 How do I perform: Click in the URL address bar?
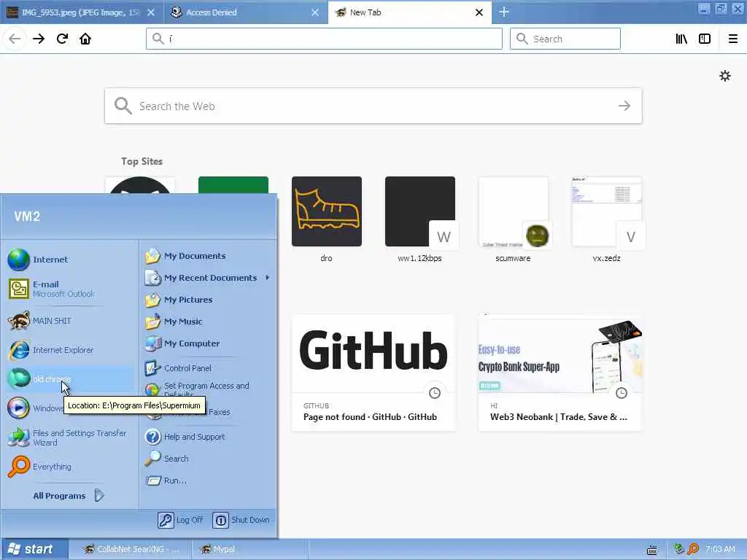click(x=324, y=39)
